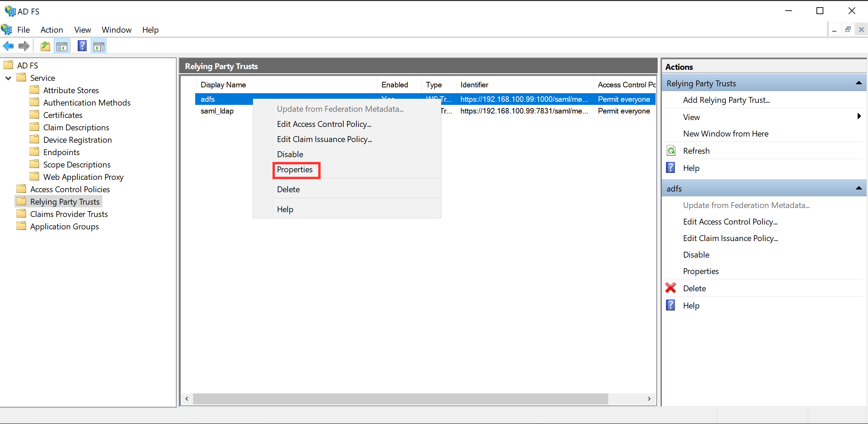This screenshot has width=868, height=424.
Task: Collapse the Service tree node
Action: click(9, 78)
